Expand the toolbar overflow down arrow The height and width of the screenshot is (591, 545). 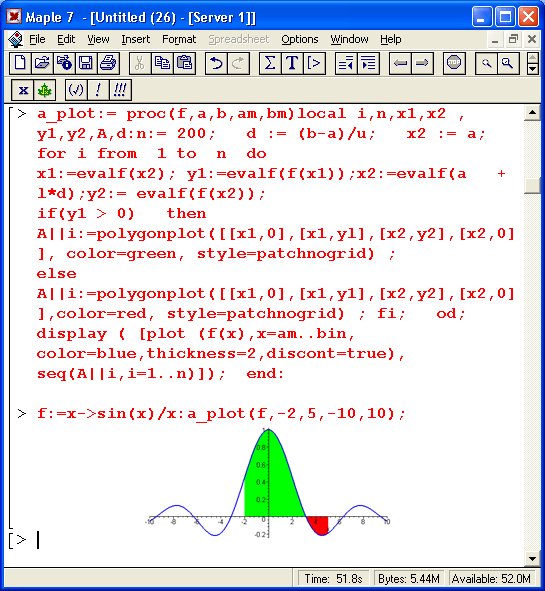[532, 69]
